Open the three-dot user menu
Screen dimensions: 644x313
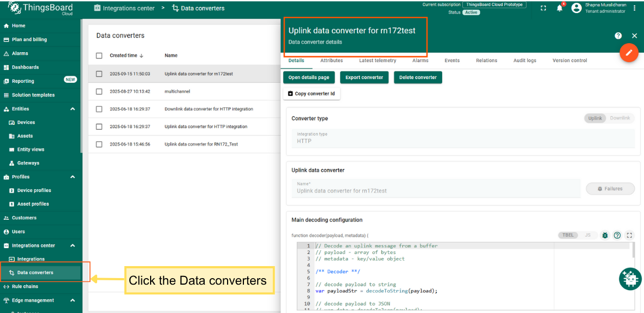[x=634, y=8]
